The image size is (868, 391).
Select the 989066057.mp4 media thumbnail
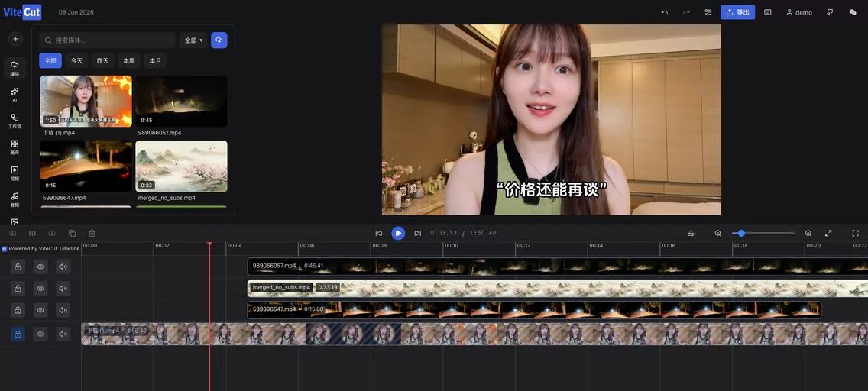181,102
